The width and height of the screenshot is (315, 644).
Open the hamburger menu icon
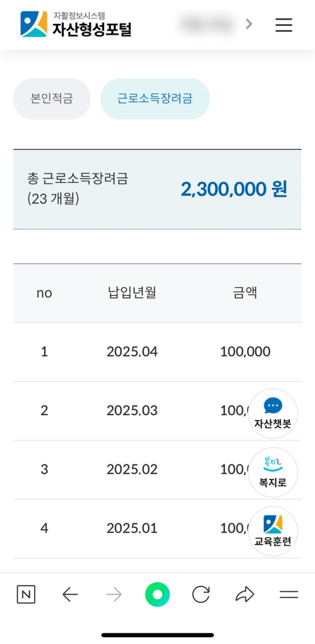(284, 25)
